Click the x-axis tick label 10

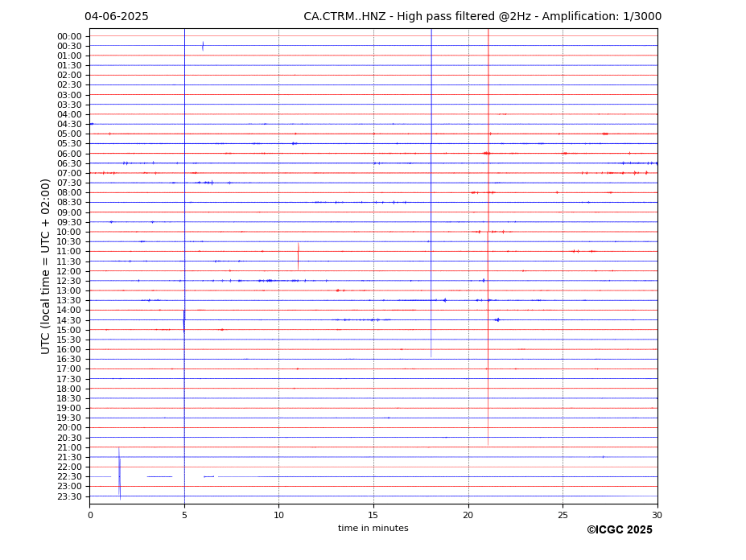tap(278, 515)
